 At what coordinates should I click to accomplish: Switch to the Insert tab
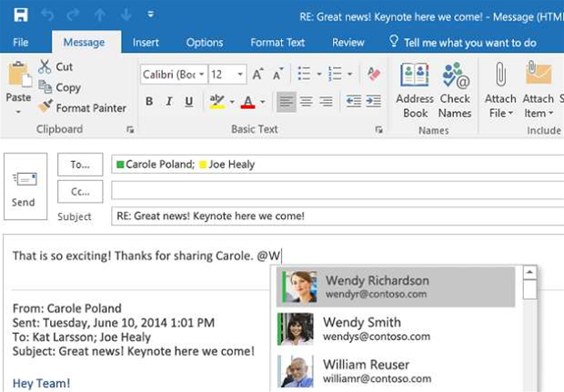point(146,43)
